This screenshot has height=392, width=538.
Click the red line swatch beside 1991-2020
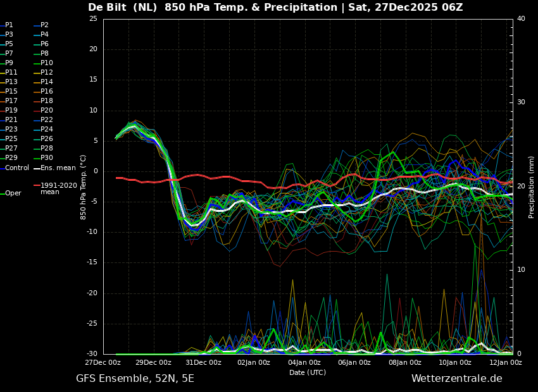[37, 186]
